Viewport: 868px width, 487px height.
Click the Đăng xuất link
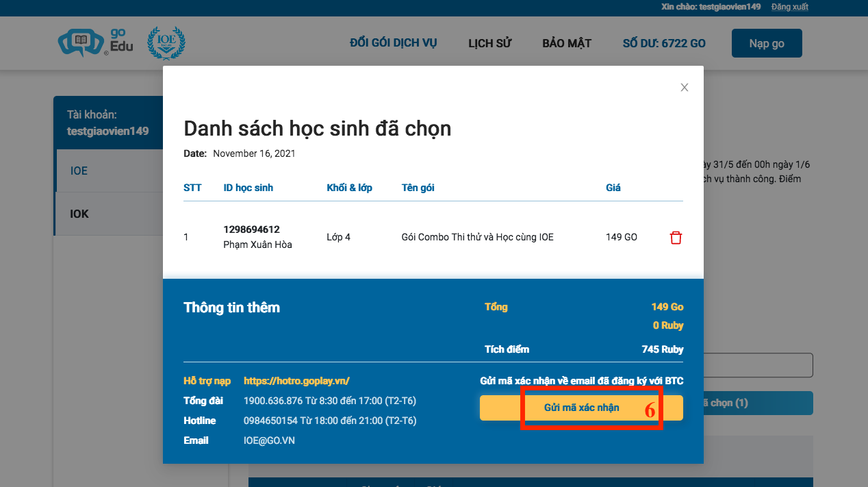790,7
